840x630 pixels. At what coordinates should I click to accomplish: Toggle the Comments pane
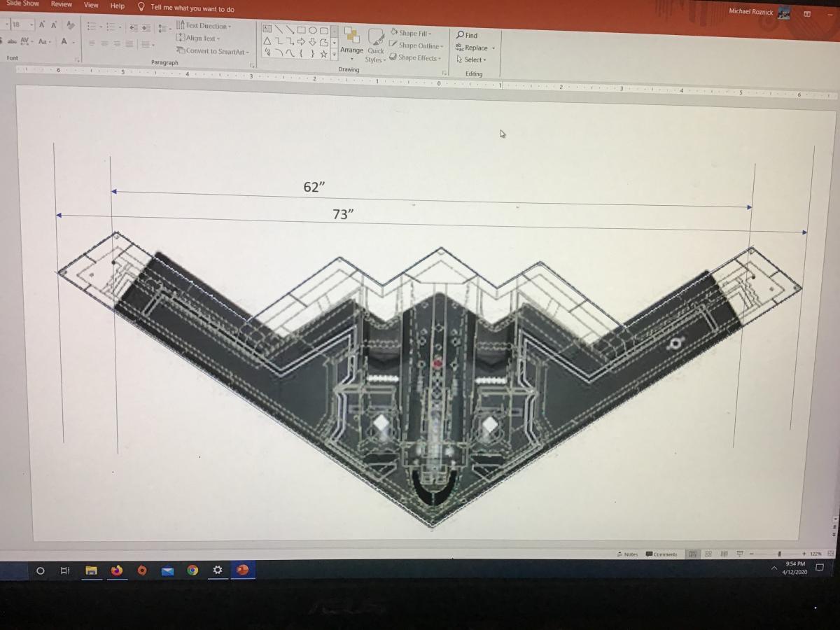[661, 554]
